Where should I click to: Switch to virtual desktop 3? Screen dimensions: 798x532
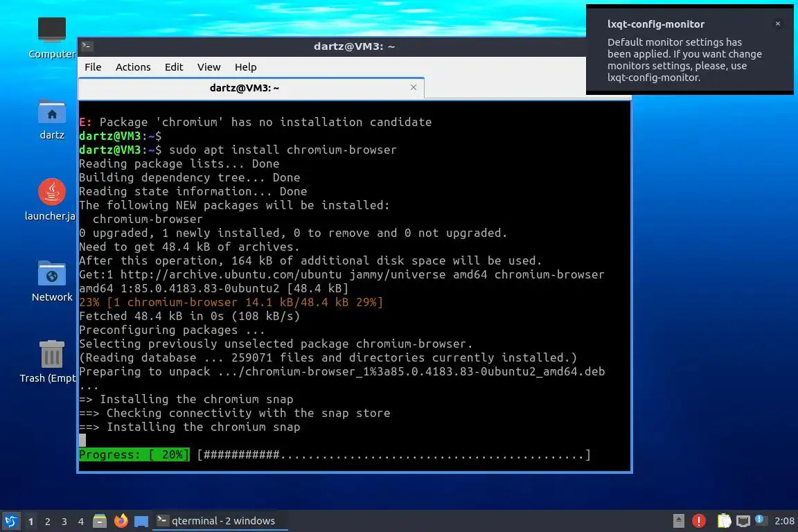click(x=64, y=522)
